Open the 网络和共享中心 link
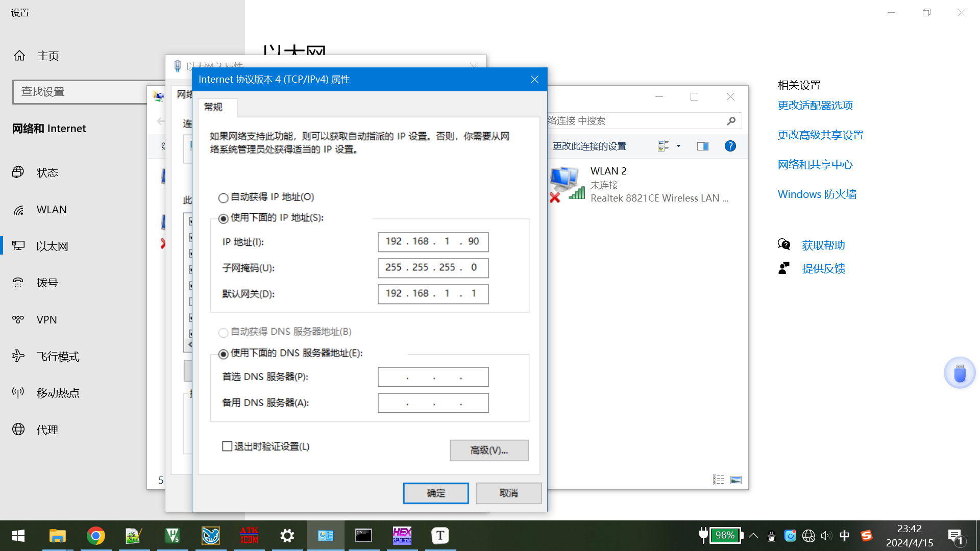Image resolution: width=980 pixels, height=551 pixels. 815,164
